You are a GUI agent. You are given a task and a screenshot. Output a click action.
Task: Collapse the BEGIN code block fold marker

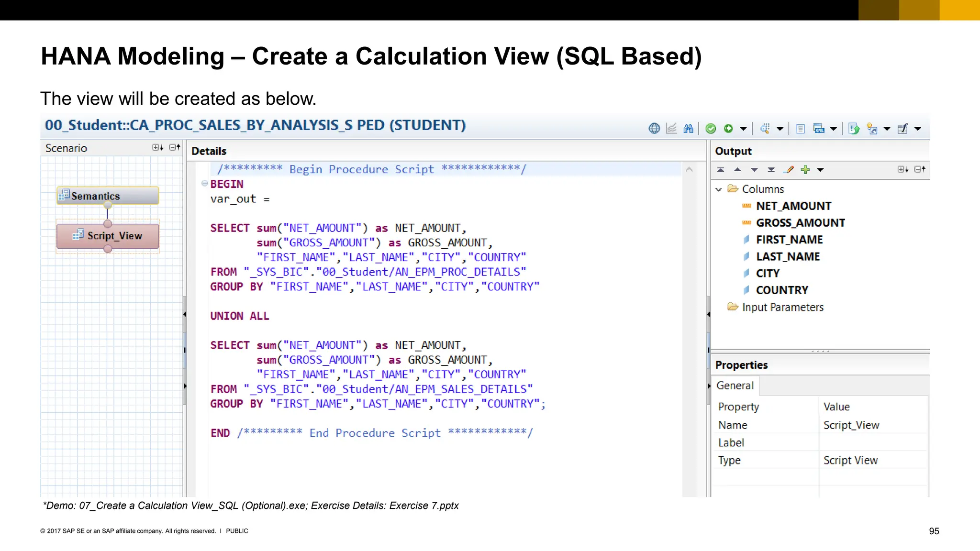[204, 183]
